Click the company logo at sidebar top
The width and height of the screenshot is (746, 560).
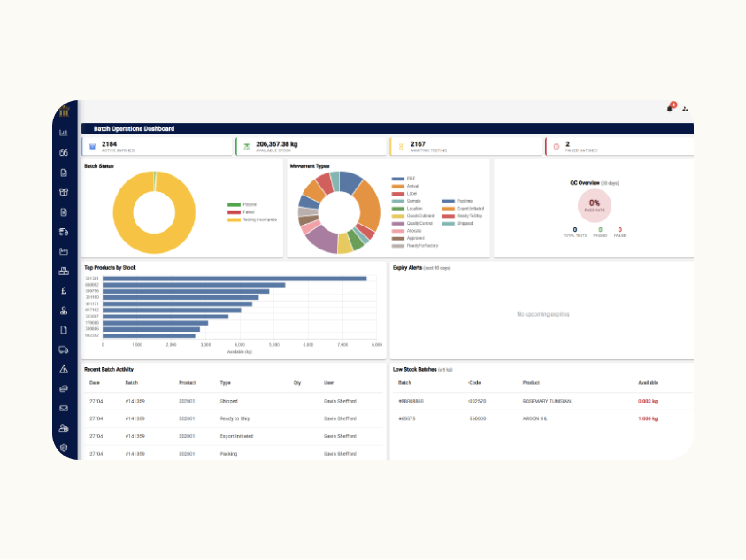click(x=64, y=111)
